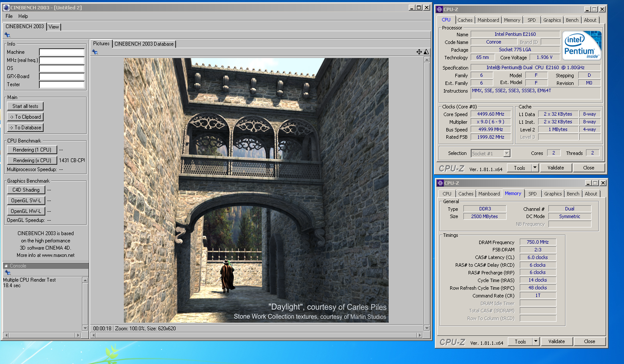The width and height of the screenshot is (624, 364).
Task: Run the Rendering (x CPU) benchmark
Action: click(32, 160)
